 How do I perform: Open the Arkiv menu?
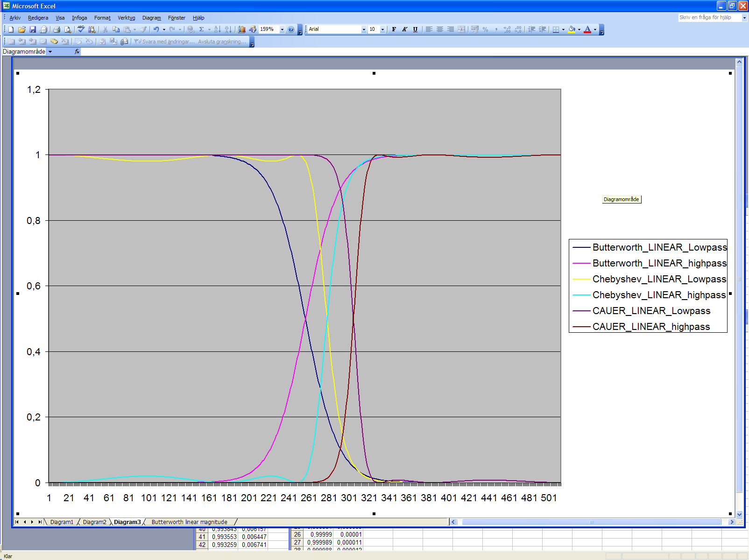click(x=15, y=18)
